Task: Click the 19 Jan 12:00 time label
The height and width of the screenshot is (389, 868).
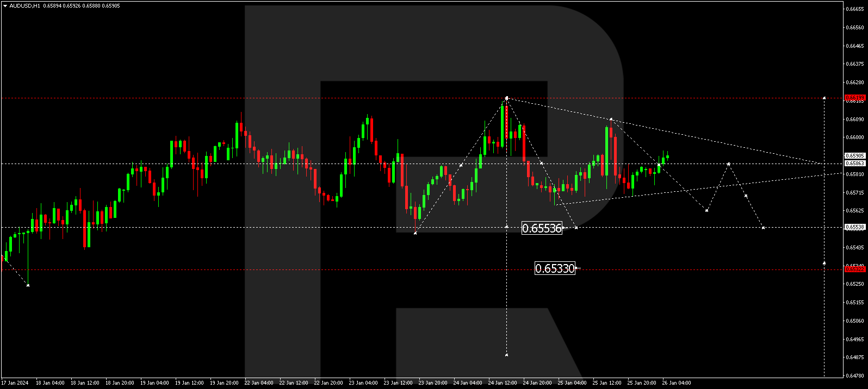Action: [x=189, y=383]
